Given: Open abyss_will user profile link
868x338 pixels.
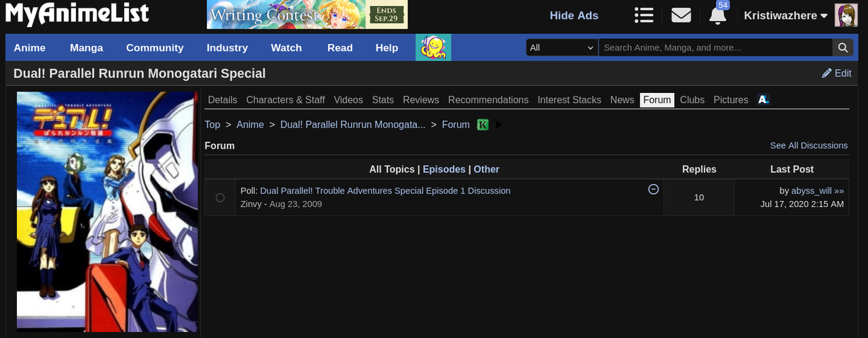Looking at the screenshot, I should [x=811, y=191].
